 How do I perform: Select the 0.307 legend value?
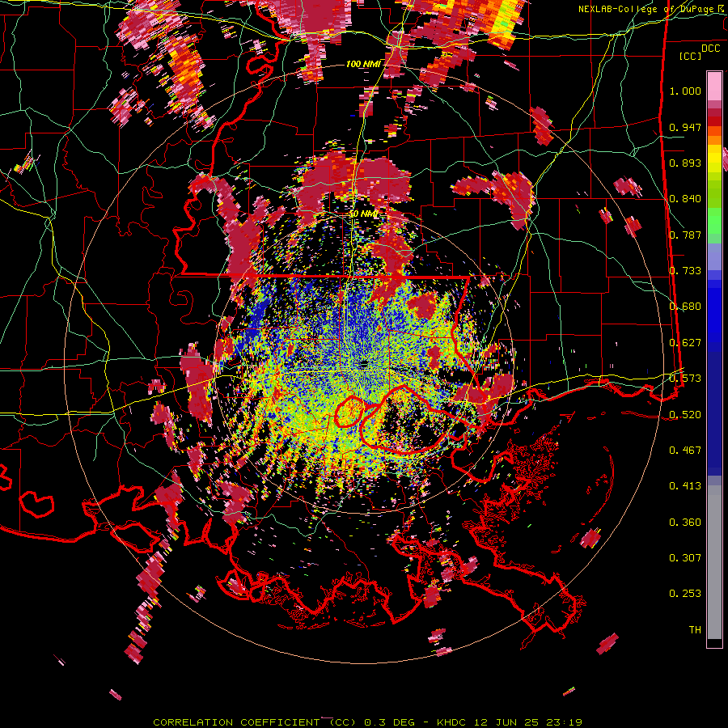(685, 558)
